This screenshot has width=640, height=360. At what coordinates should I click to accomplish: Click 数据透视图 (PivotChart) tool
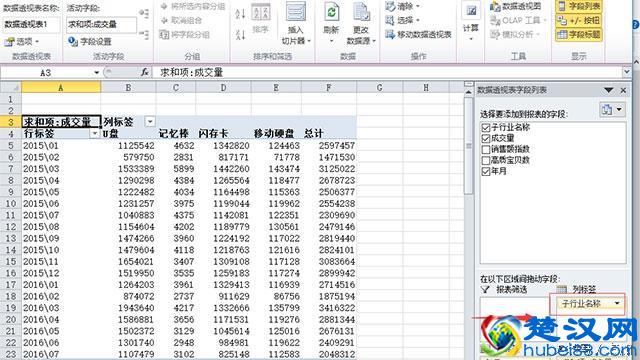pos(516,6)
